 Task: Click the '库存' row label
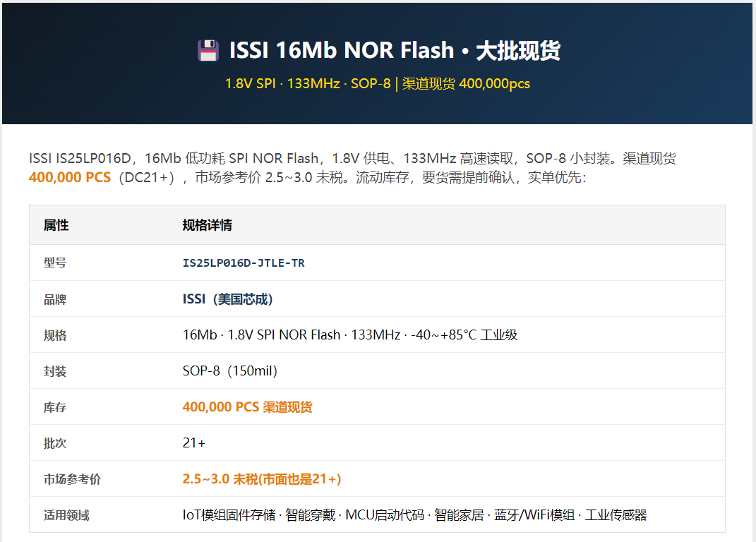(x=55, y=407)
